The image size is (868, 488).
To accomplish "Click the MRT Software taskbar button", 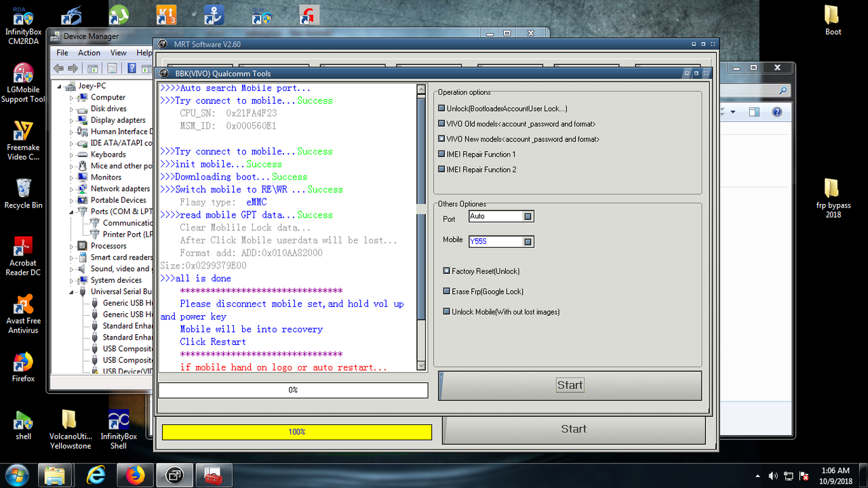I will (175, 475).
